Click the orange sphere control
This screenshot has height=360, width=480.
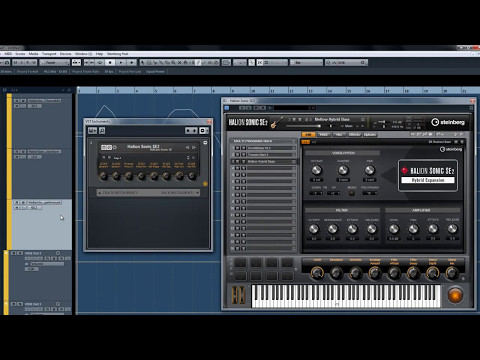click(x=455, y=296)
